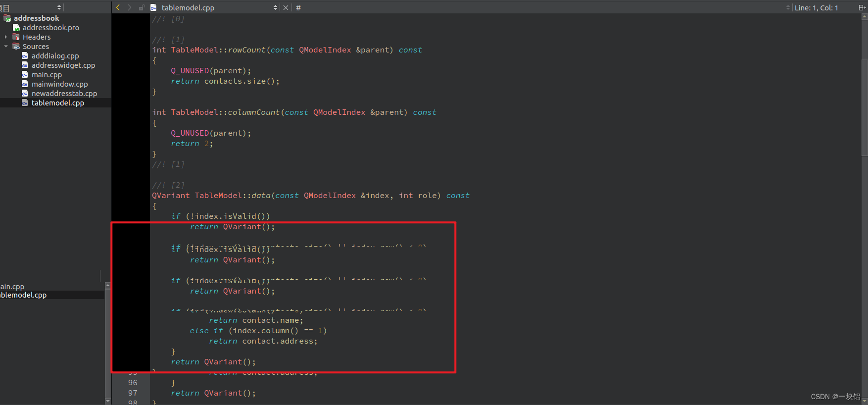
Task: Go back using the yellow left arrow
Action: [118, 7]
